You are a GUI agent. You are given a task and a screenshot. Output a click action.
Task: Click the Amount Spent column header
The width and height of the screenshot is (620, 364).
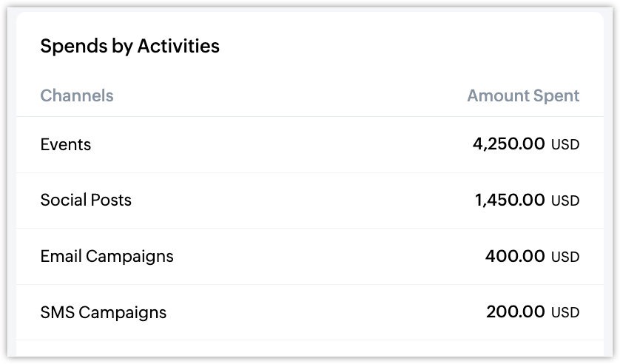[x=523, y=95]
